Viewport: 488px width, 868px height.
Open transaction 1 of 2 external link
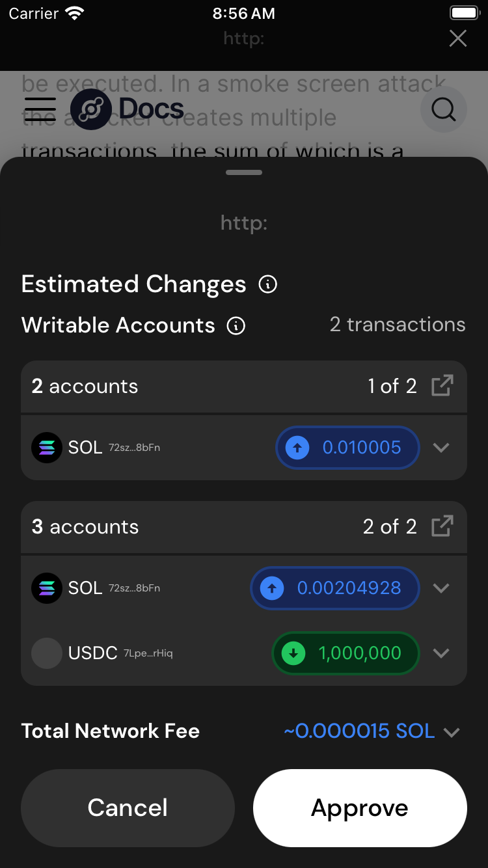[x=442, y=386]
